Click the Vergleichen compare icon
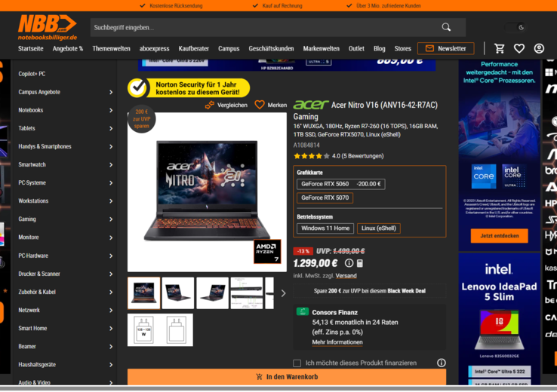557x392 pixels. tap(210, 105)
